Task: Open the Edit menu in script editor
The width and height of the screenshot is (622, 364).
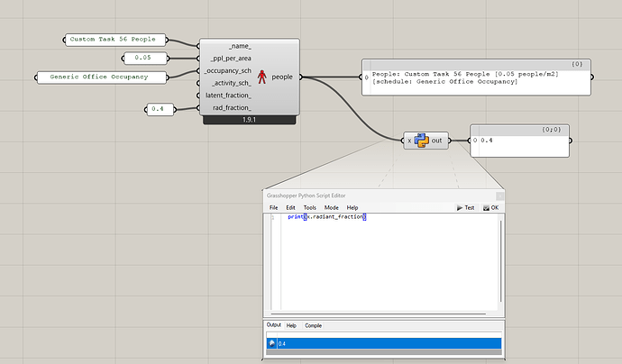Action: coord(290,207)
